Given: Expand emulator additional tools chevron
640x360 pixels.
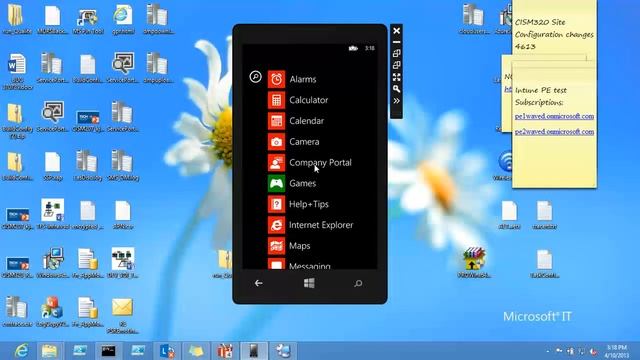Looking at the screenshot, I should pyautogui.click(x=396, y=101).
